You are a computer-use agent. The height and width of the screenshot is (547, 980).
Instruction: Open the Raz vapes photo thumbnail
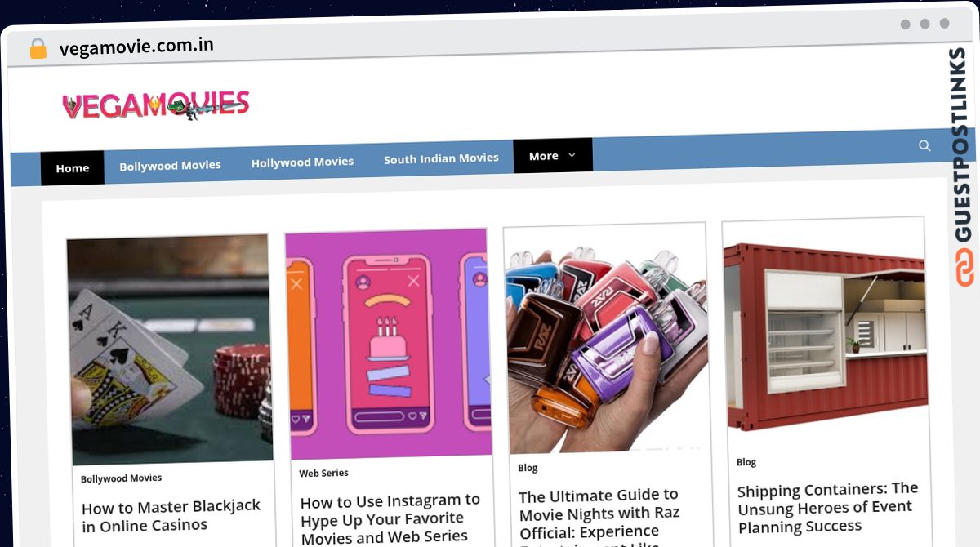coord(606,339)
